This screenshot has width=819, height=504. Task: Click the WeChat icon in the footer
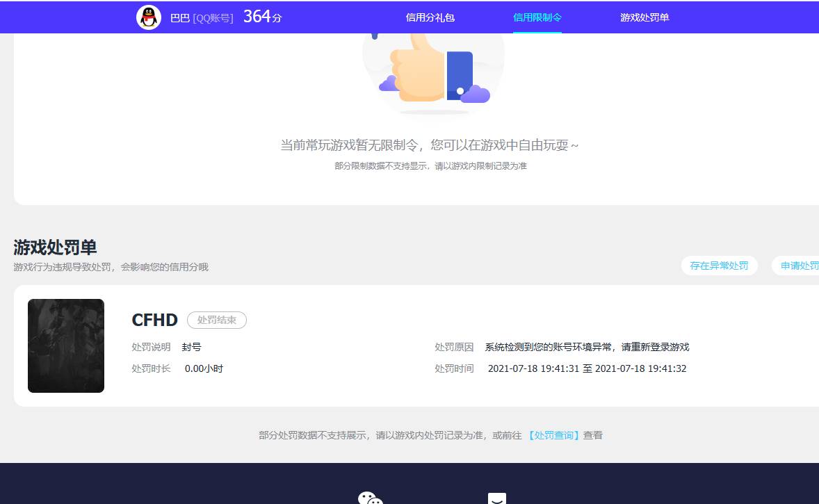371,498
